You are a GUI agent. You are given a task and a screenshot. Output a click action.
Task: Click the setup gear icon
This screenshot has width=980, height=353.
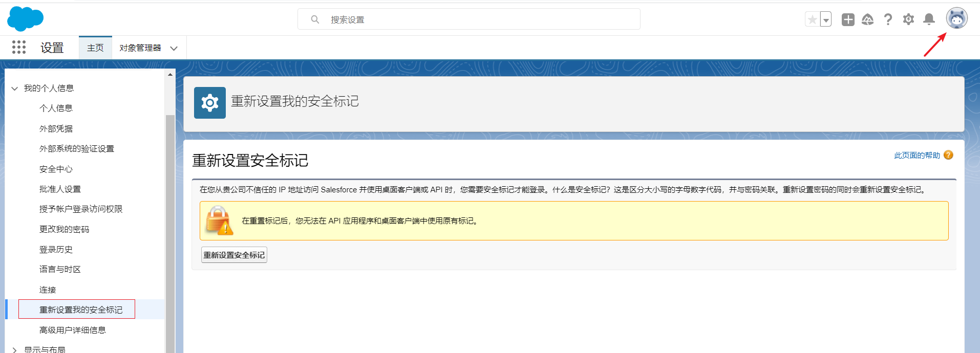tap(908, 19)
